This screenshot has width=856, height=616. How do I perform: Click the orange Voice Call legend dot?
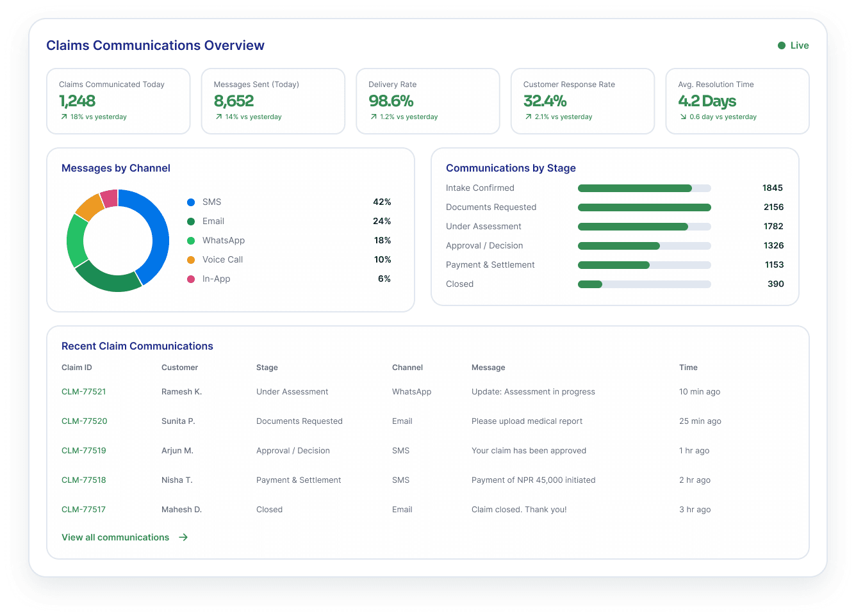(x=191, y=260)
